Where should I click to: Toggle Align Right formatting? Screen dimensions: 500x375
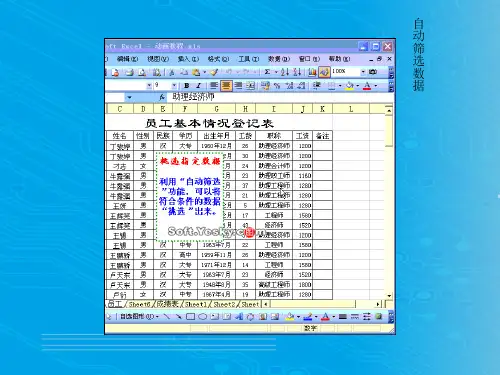click(238, 86)
